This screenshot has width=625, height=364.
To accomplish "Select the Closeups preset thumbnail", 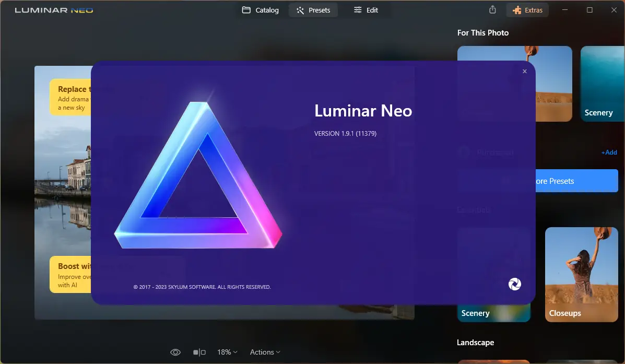I will [x=582, y=274].
